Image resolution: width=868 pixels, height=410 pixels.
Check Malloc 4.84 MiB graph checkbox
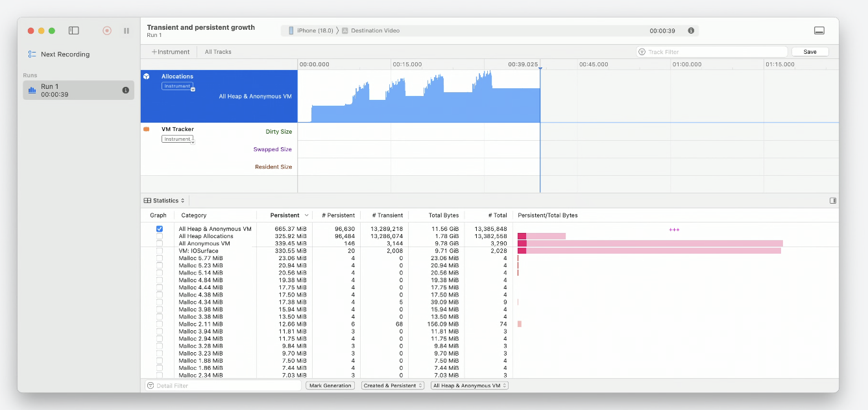click(x=160, y=280)
